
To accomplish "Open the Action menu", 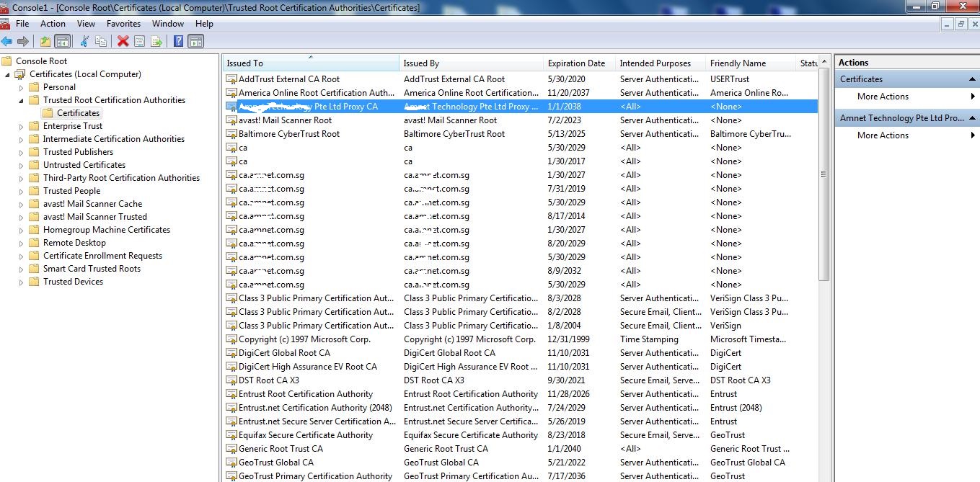I will (x=53, y=24).
